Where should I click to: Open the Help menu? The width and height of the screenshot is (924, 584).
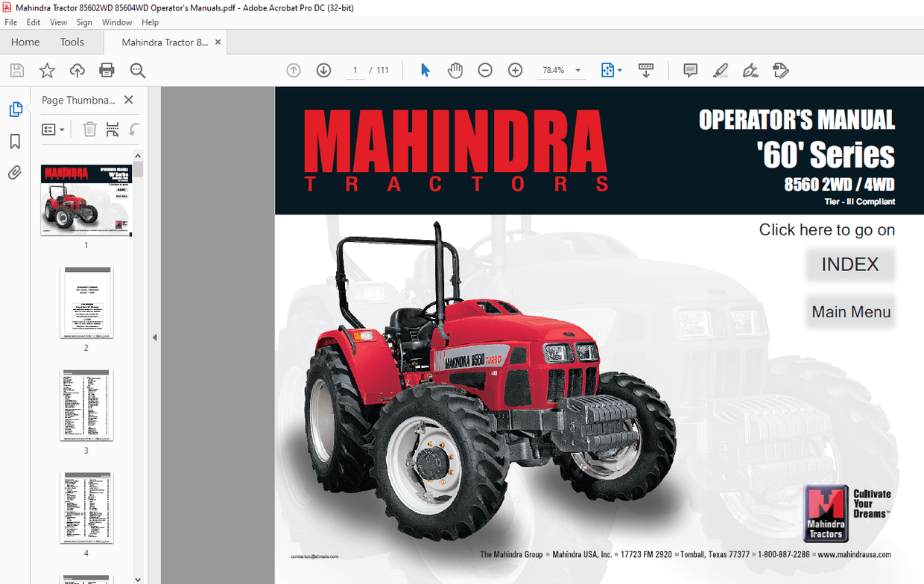point(150,22)
